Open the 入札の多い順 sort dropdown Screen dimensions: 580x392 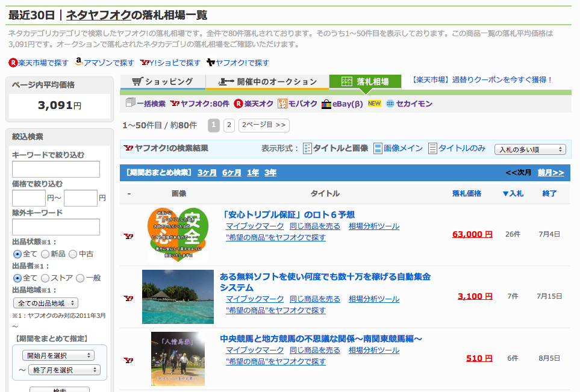pos(529,149)
